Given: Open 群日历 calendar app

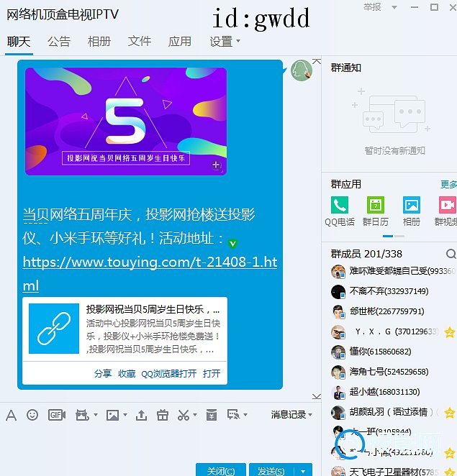Looking at the screenshot, I should pos(376,211).
